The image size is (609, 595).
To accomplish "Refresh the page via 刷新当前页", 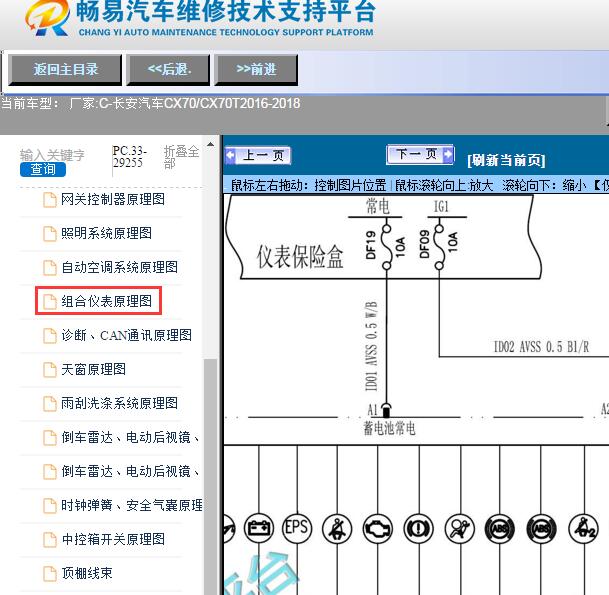I will (x=506, y=160).
